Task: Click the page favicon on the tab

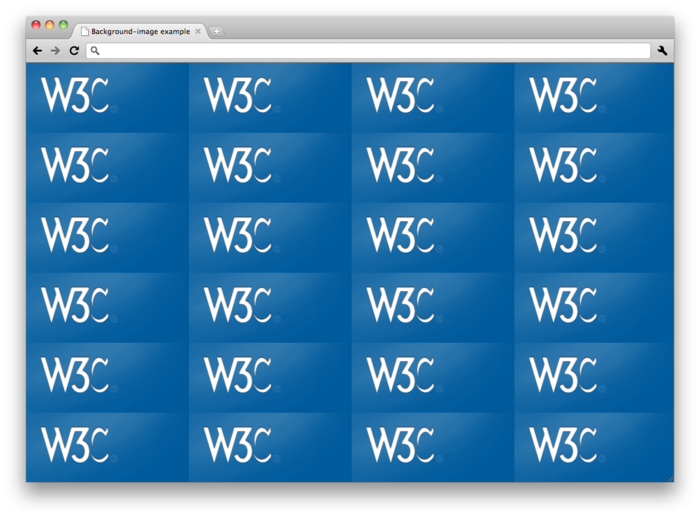Action: pos(85,31)
